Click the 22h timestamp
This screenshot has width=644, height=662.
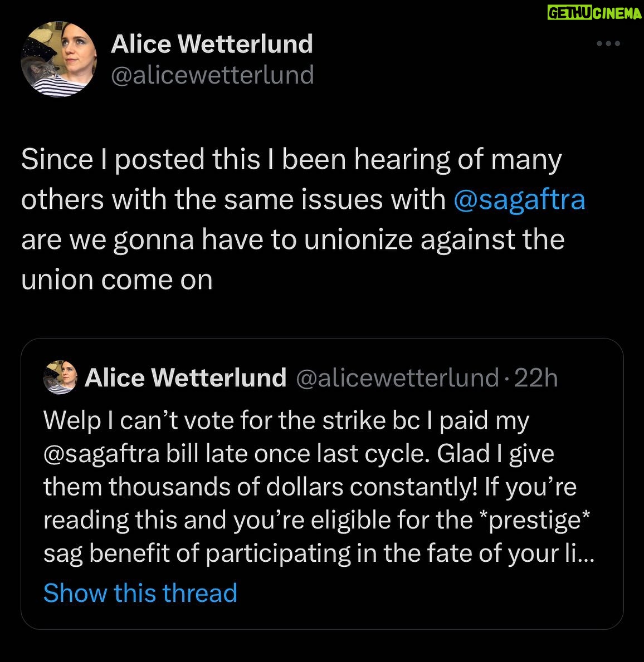pos(536,377)
